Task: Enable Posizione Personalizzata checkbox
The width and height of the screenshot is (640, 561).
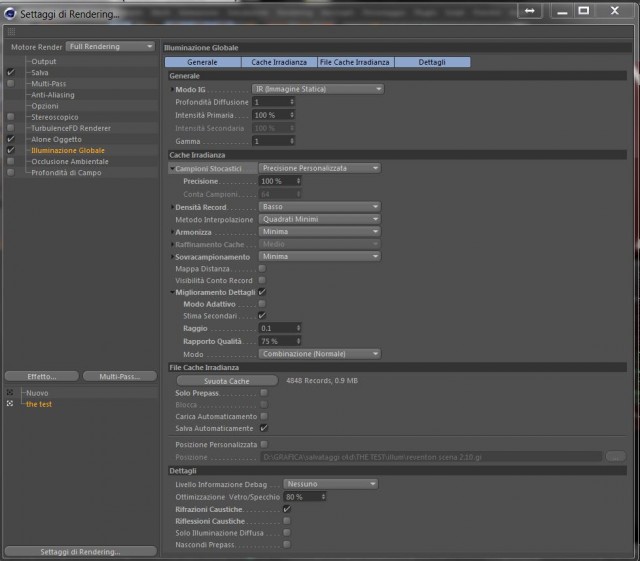Action: tap(264, 444)
